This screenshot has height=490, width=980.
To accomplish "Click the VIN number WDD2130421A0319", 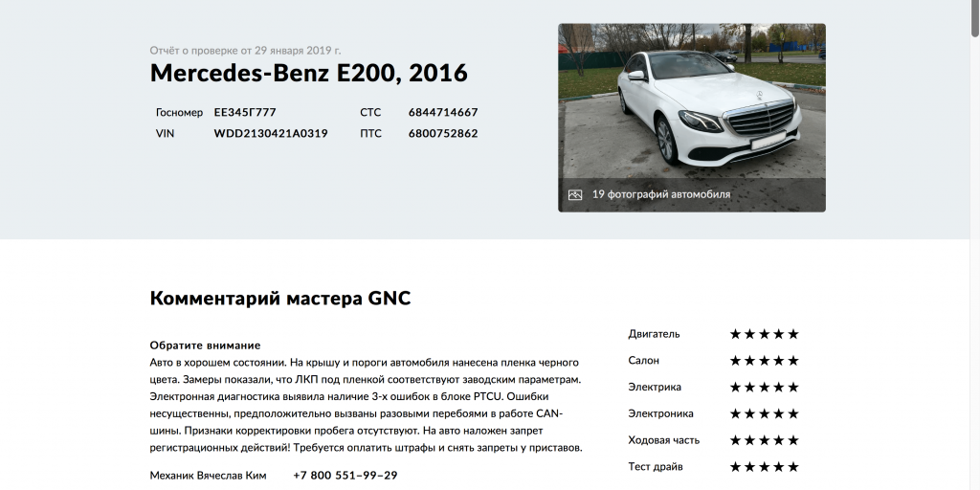I will pyautogui.click(x=271, y=134).
